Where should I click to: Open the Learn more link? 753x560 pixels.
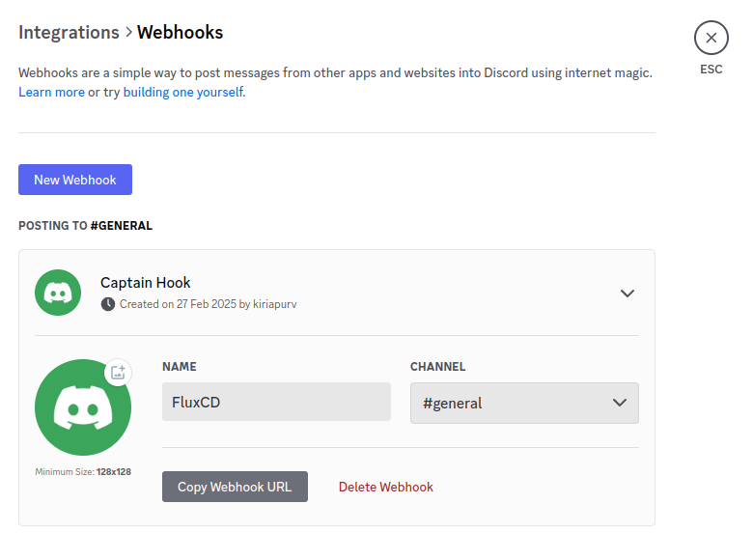51,93
